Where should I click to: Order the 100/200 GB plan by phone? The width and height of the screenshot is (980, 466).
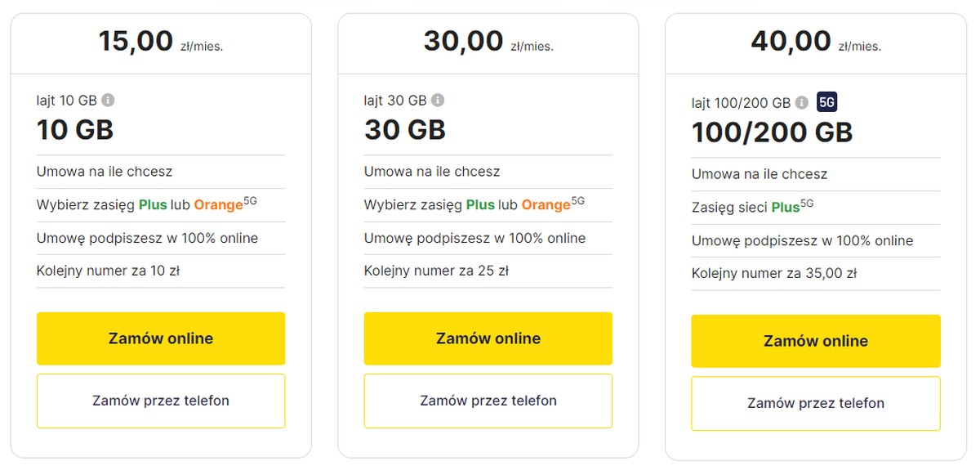(x=815, y=403)
